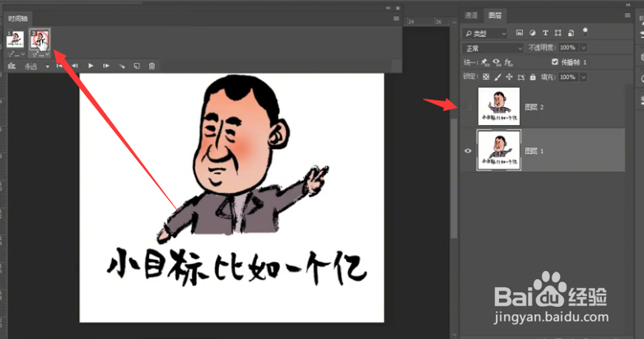Filter for smart objects icon
Image resolution: width=644 pixels, height=339 pixels.
(571, 33)
